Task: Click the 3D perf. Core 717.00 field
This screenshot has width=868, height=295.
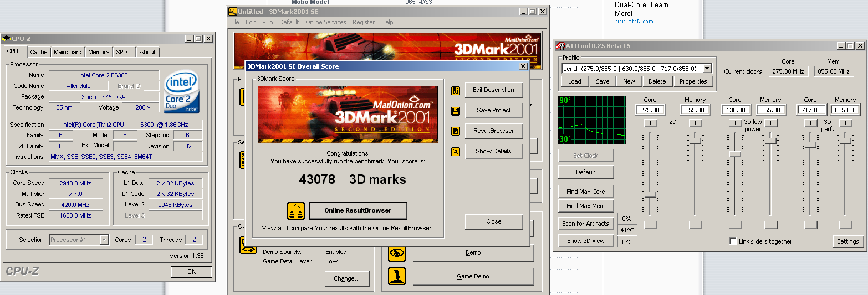Action: tap(810, 110)
